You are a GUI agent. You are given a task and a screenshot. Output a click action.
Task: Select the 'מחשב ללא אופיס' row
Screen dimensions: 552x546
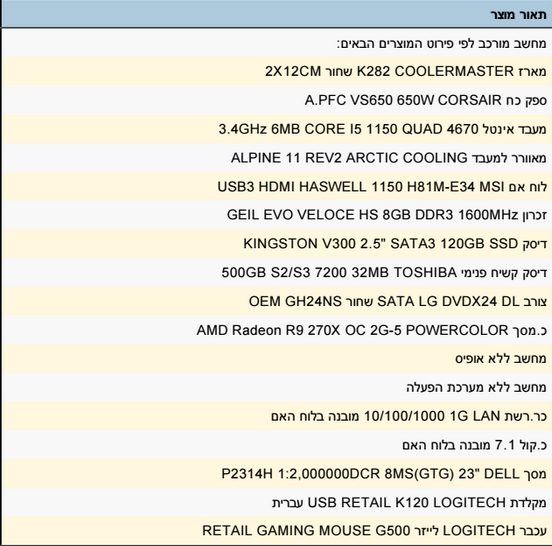(277, 359)
